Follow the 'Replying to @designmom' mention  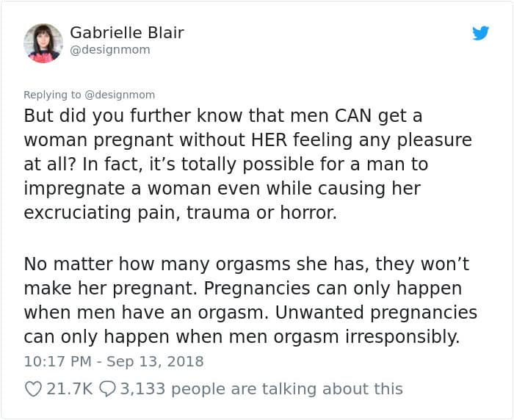tap(120, 95)
